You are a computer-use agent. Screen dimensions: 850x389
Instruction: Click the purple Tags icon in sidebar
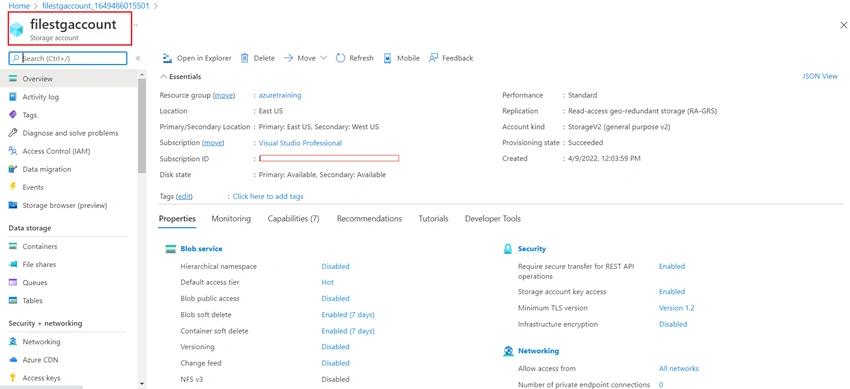12,115
